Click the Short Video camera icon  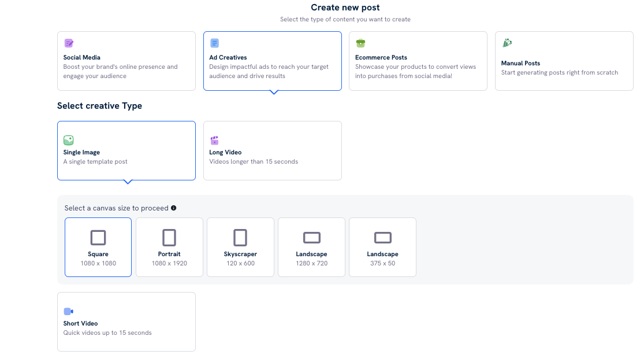pos(69,311)
